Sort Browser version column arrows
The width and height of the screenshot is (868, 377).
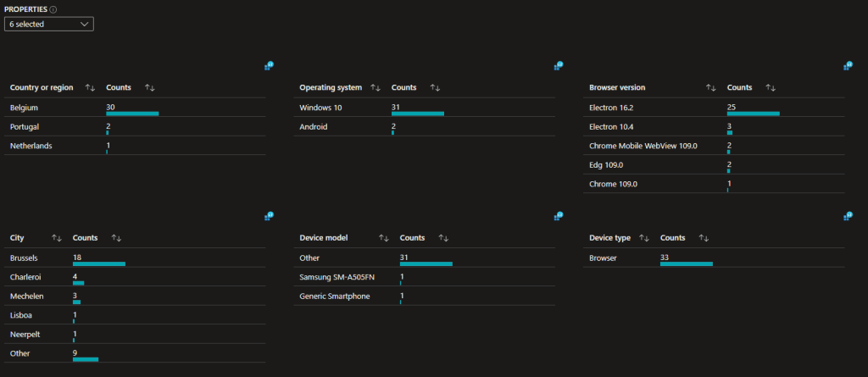click(711, 87)
